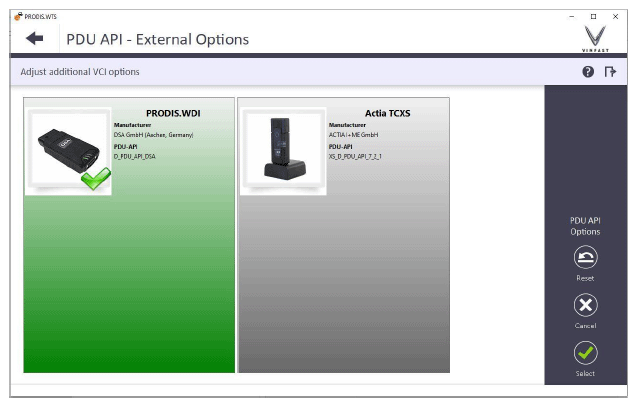Click the PDU API Options sidebar label
Viewport: 637px width, 407px height.
pyautogui.click(x=585, y=225)
